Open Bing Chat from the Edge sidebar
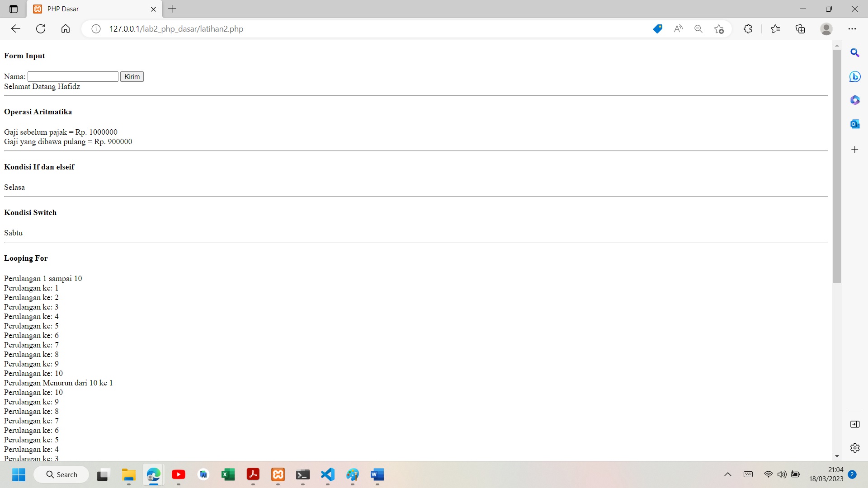The image size is (868, 488). (x=855, y=77)
